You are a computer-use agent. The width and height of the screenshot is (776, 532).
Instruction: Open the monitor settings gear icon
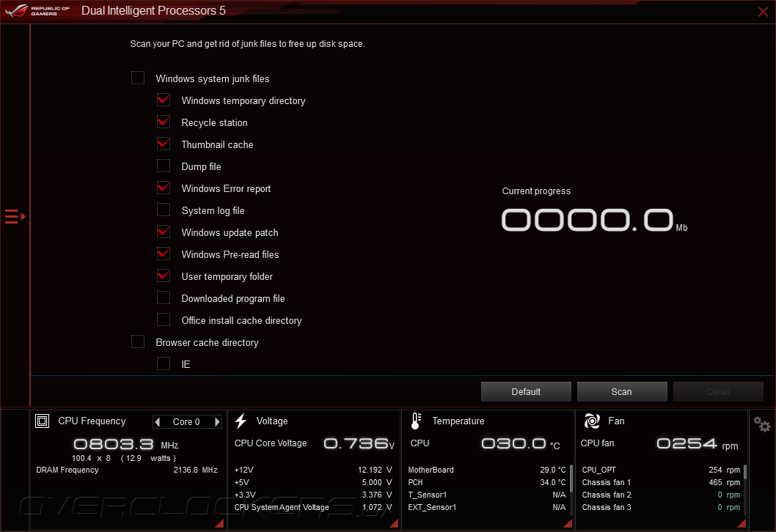761,424
